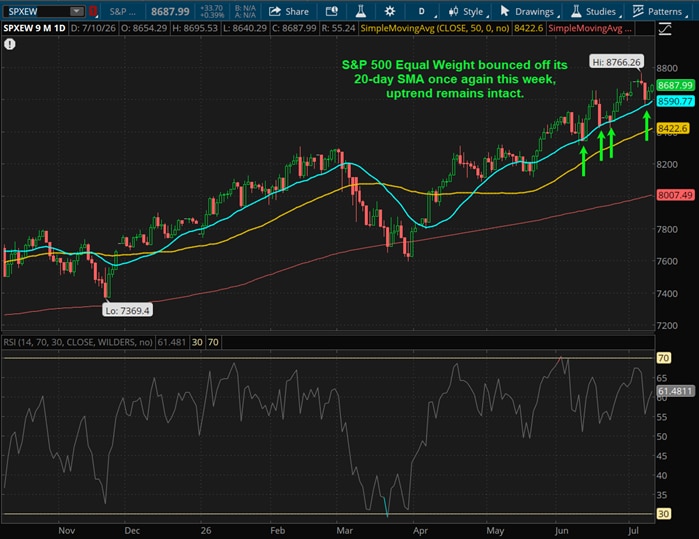Click the H: 8695.53 high value
The image size is (699, 539).
coord(195,29)
